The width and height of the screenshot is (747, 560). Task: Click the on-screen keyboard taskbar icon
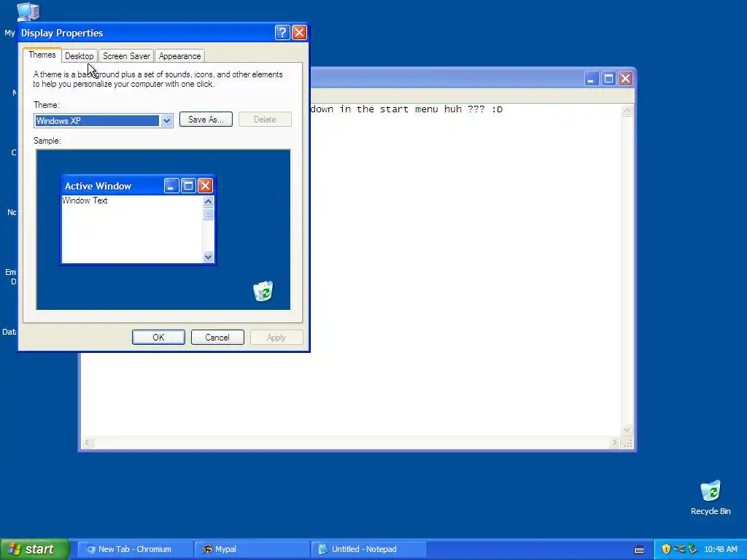point(639,550)
